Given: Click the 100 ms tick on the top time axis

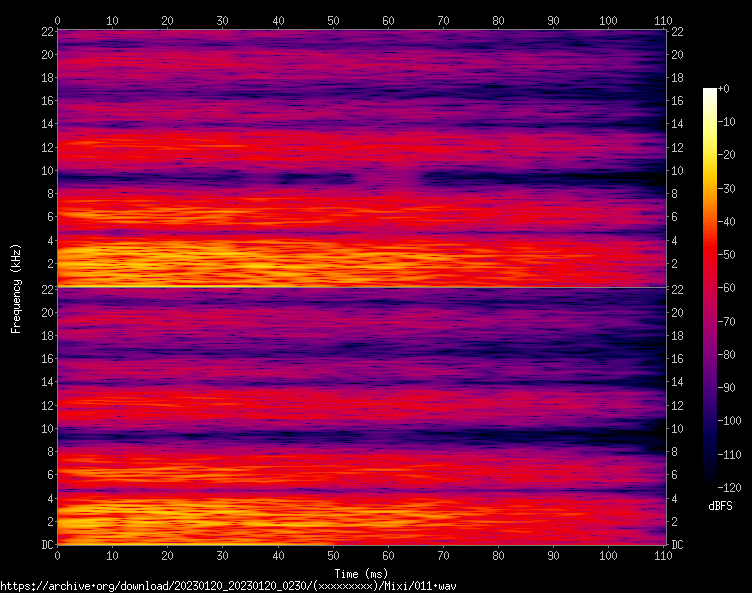Looking at the screenshot, I should point(608,20).
